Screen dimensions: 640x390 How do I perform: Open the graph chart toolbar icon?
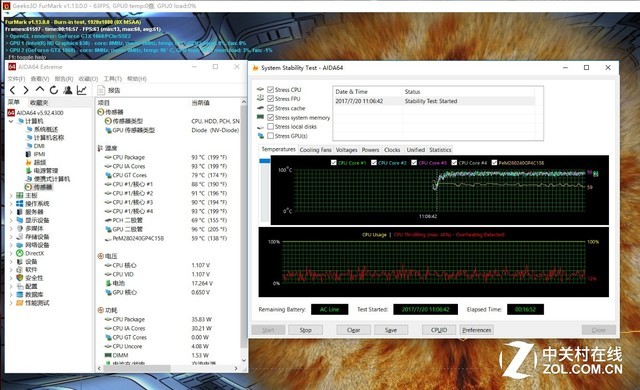click(x=82, y=90)
